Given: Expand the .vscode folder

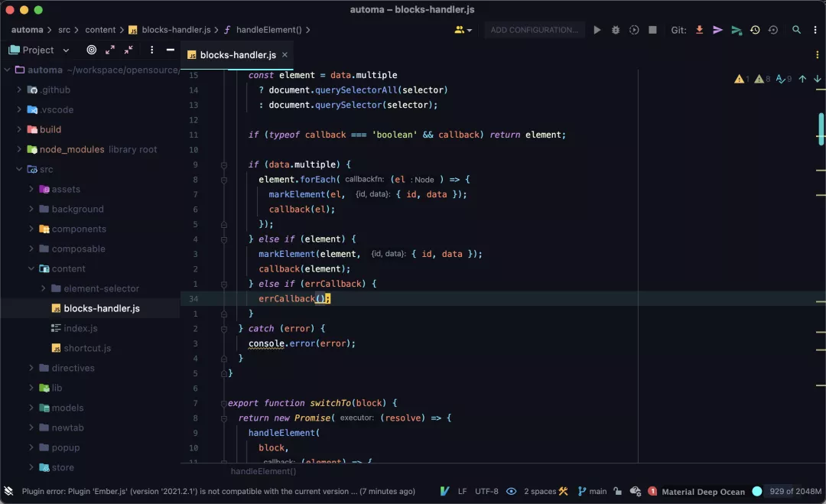Looking at the screenshot, I should [19, 109].
